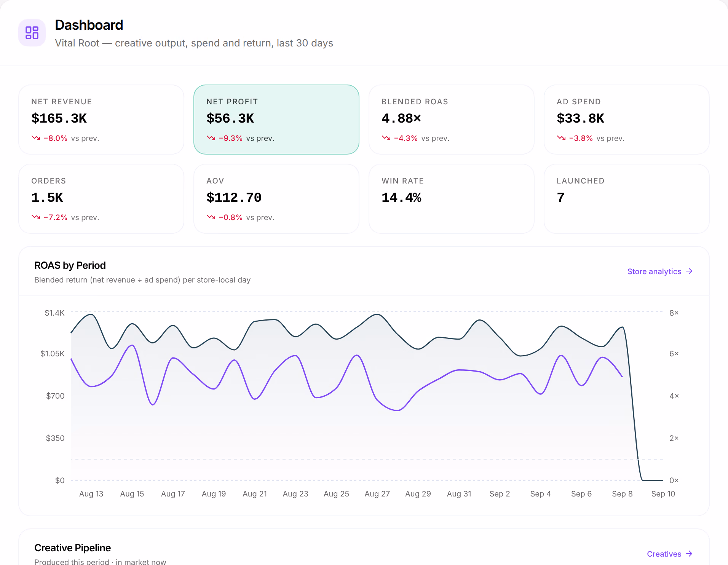Select the Blended ROAS metric card
728x565 pixels.
pos(452,120)
